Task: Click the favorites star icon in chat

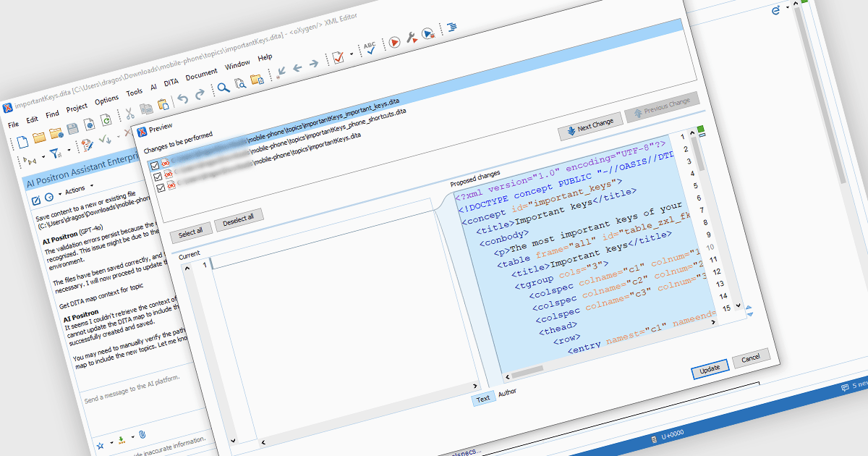Action: coord(100,446)
